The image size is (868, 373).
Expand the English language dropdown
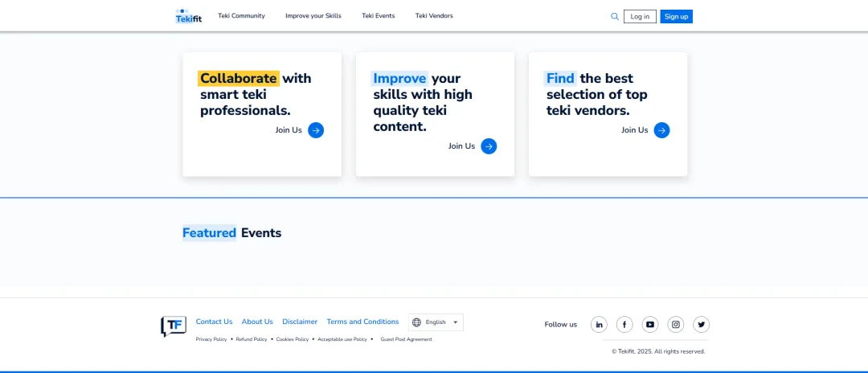coord(436,322)
